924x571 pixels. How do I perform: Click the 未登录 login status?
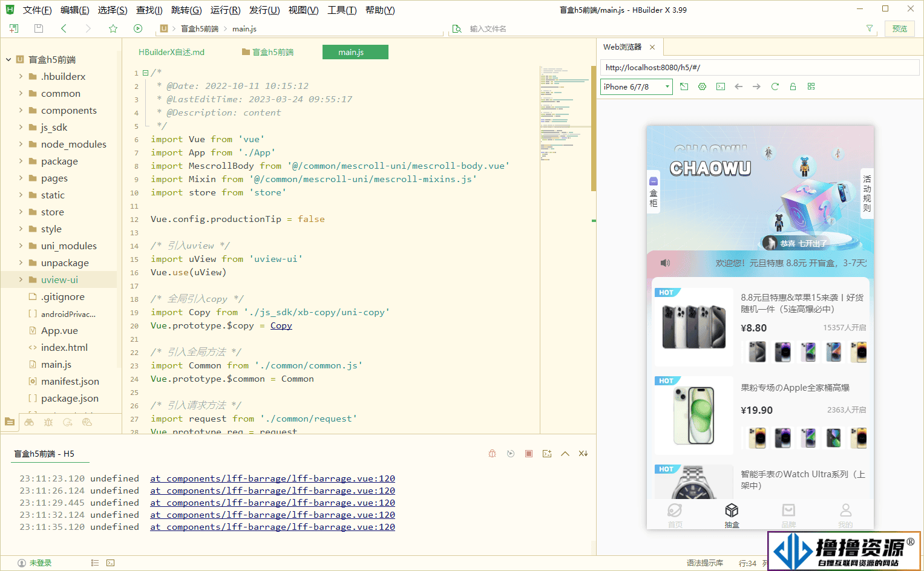34,563
